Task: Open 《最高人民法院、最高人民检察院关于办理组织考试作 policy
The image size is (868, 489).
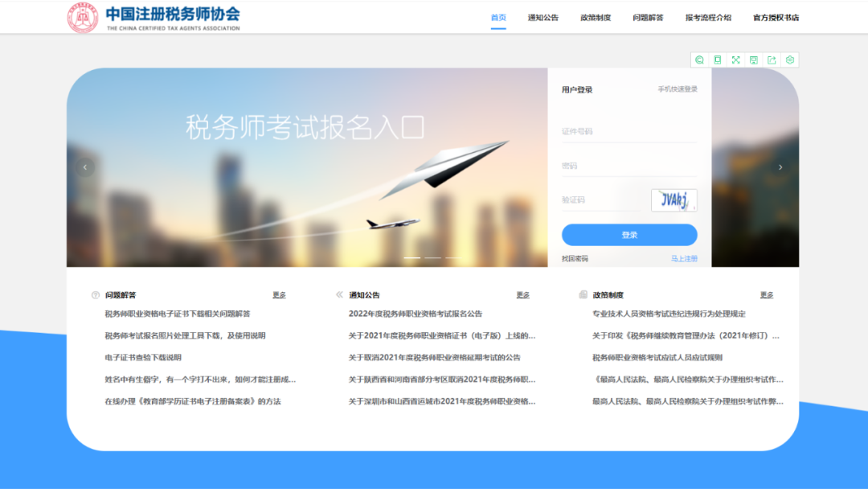Action: 687,380
